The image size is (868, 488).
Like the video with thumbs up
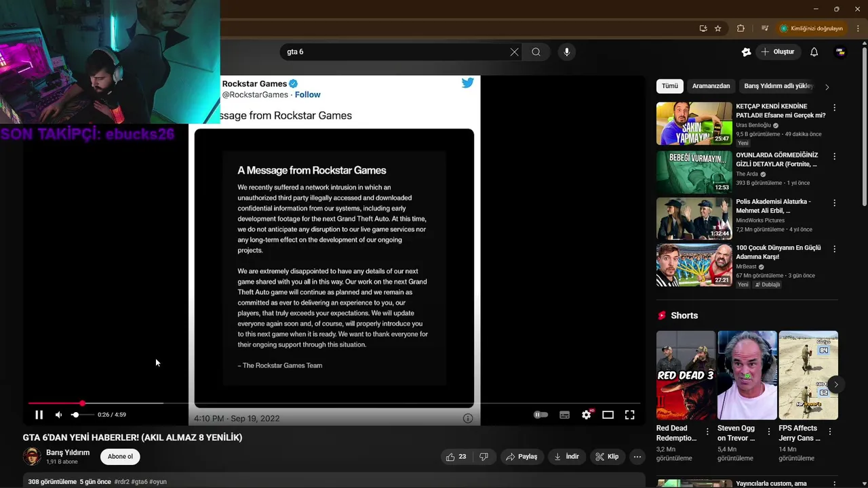click(x=456, y=457)
